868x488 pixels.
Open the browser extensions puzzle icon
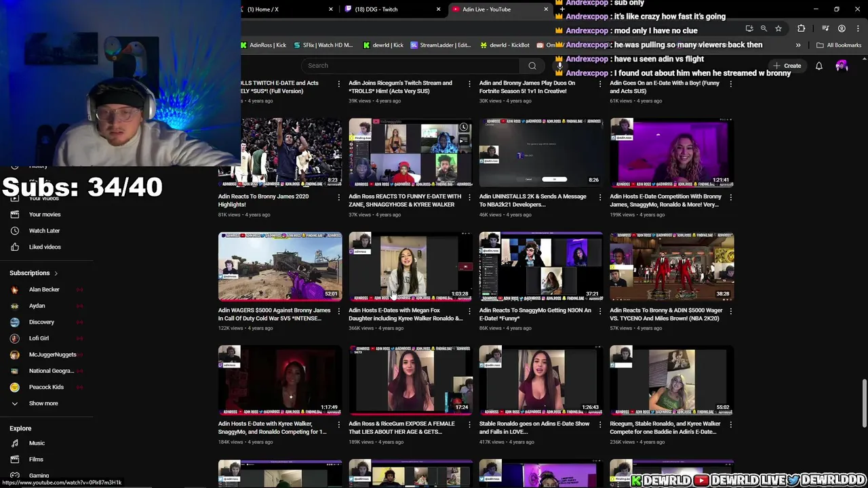click(x=802, y=28)
